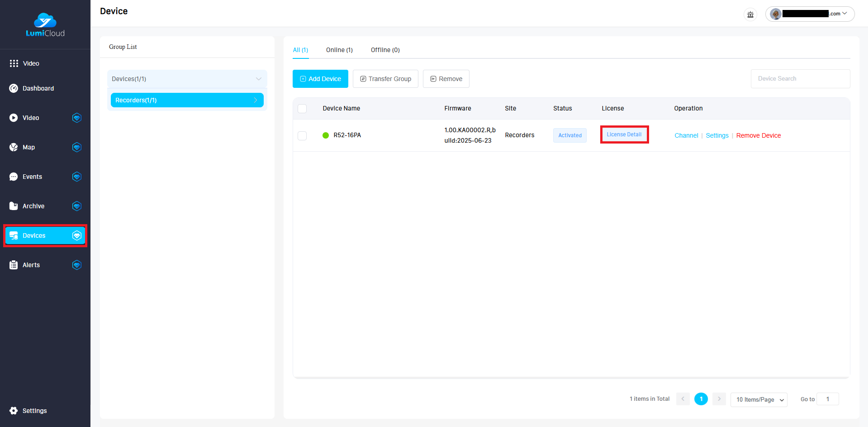Screen dimensions: 868x427
Task: Click the grid Video item at top
Action: 31,63
